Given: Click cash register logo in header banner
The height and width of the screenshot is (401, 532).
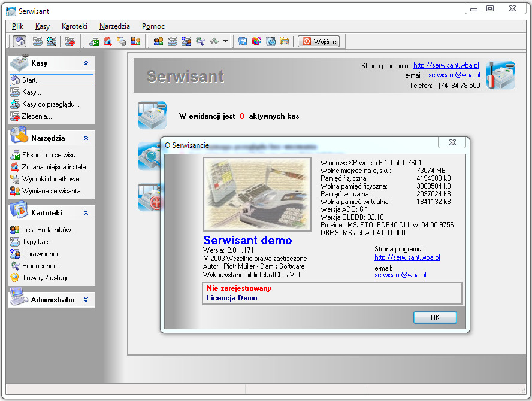Looking at the screenshot, I should [x=500, y=75].
